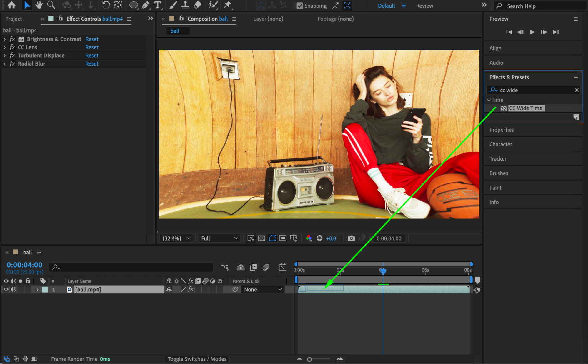Click the timeline zoom slider

coord(309,359)
